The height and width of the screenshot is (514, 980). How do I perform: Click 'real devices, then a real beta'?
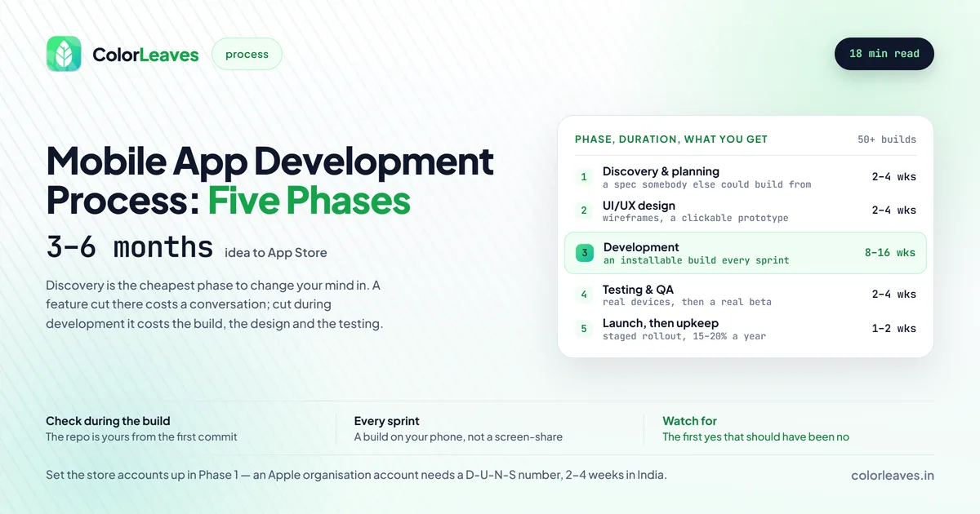687,302
